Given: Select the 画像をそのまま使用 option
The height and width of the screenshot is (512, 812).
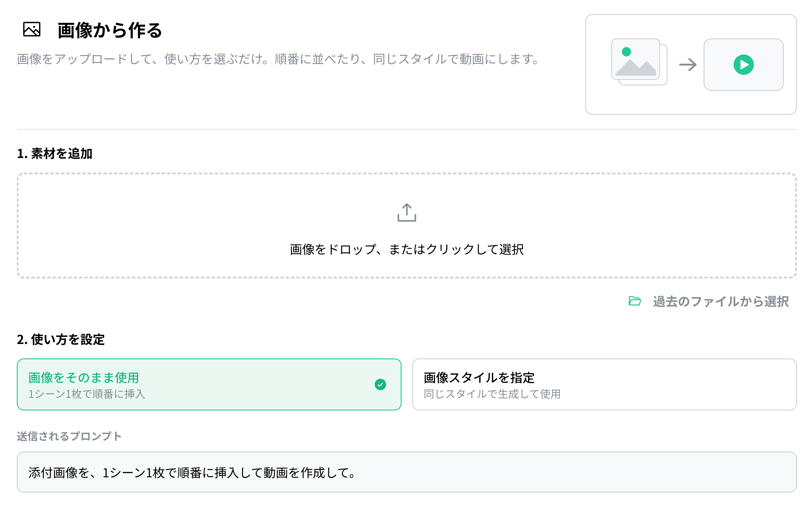Looking at the screenshot, I should click(x=209, y=384).
